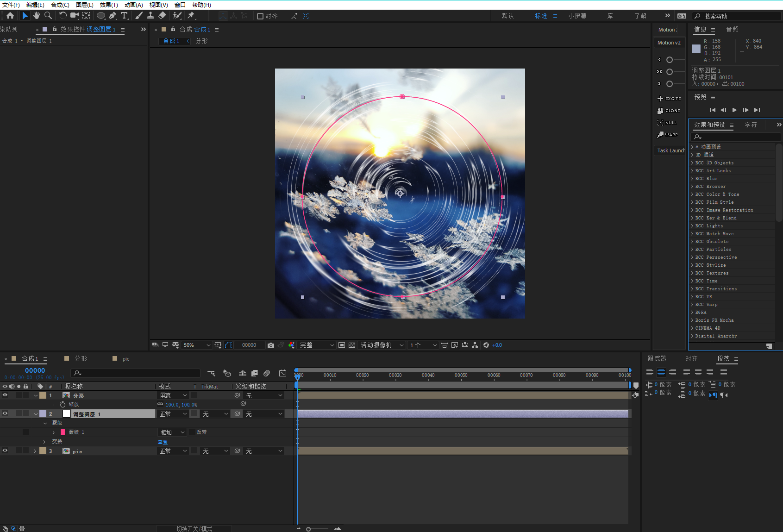Adjust the timeline zoom slider
This screenshot has height=532, width=783.
tap(308, 529)
